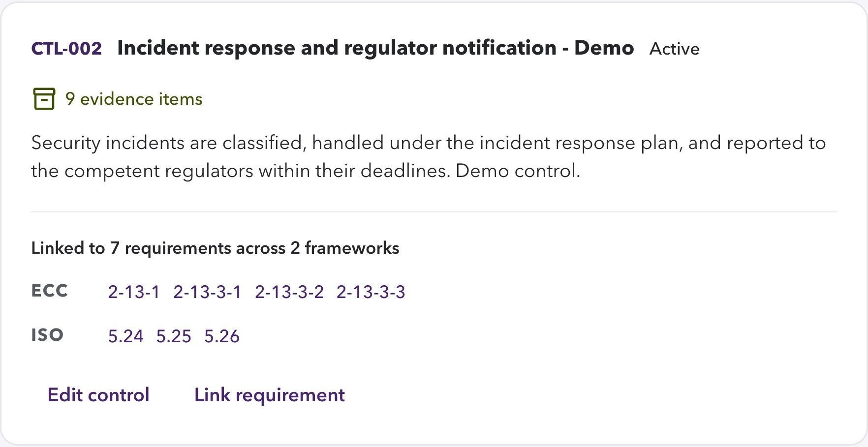Open ECC requirement 2-13-1
Viewport: 868px width, 447px height.
134,292
